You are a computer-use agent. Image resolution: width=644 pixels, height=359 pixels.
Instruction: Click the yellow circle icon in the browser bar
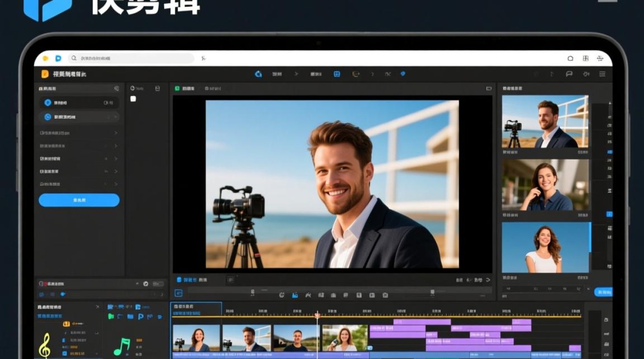pos(46,58)
